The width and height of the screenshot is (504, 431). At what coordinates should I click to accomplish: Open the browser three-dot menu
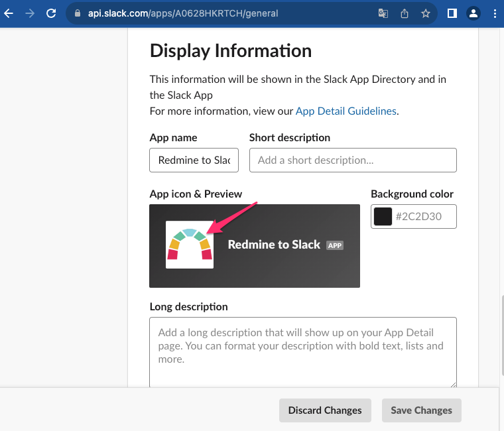(x=495, y=13)
